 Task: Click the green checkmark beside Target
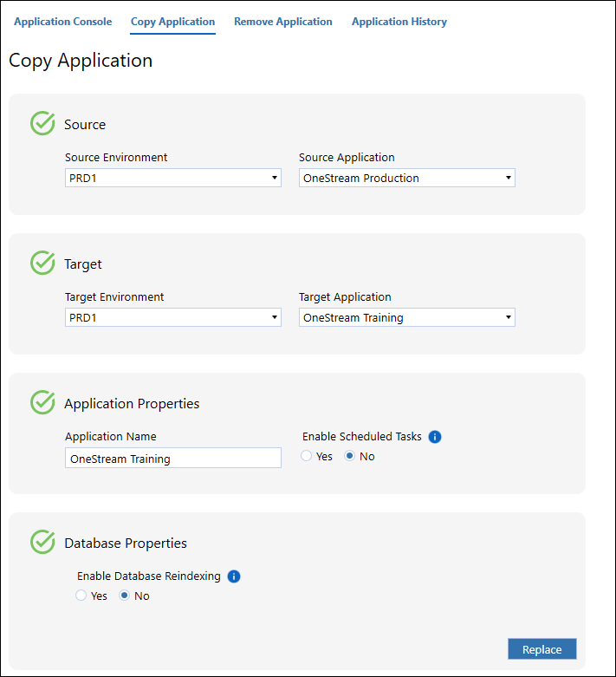42,263
